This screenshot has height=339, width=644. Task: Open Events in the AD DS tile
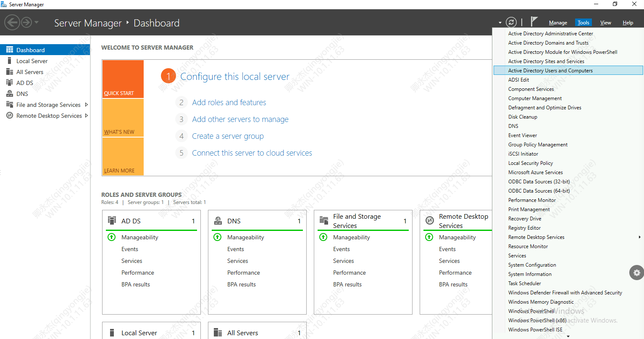(130, 249)
